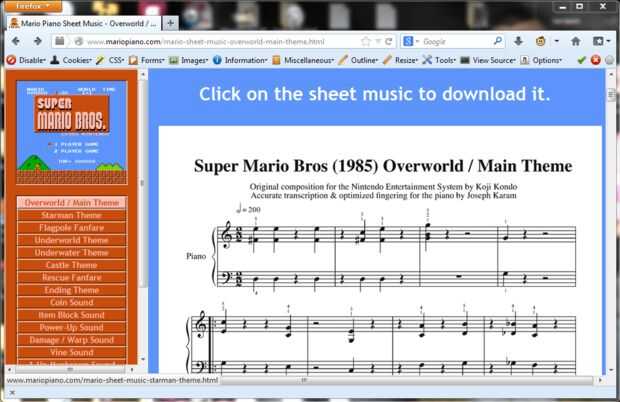Bookmark page with star icon

pyautogui.click(x=366, y=41)
